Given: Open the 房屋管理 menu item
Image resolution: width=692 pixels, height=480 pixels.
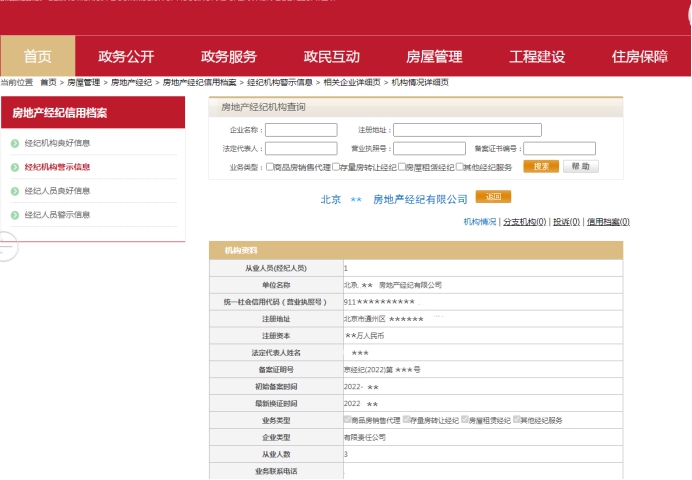Looking at the screenshot, I should 434,56.
